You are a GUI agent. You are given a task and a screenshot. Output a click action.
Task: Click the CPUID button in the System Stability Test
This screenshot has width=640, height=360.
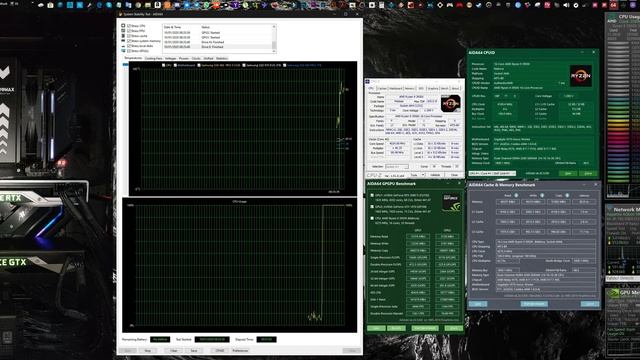[220, 351]
